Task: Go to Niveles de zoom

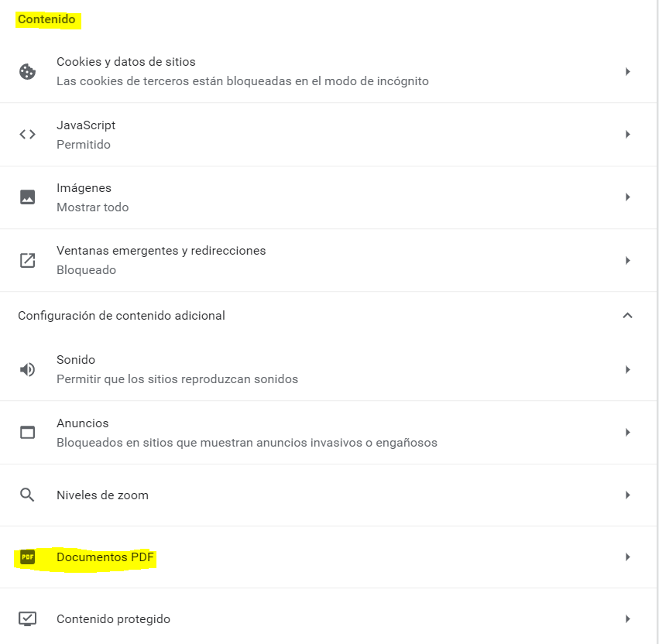Action: [x=102, y=495]
